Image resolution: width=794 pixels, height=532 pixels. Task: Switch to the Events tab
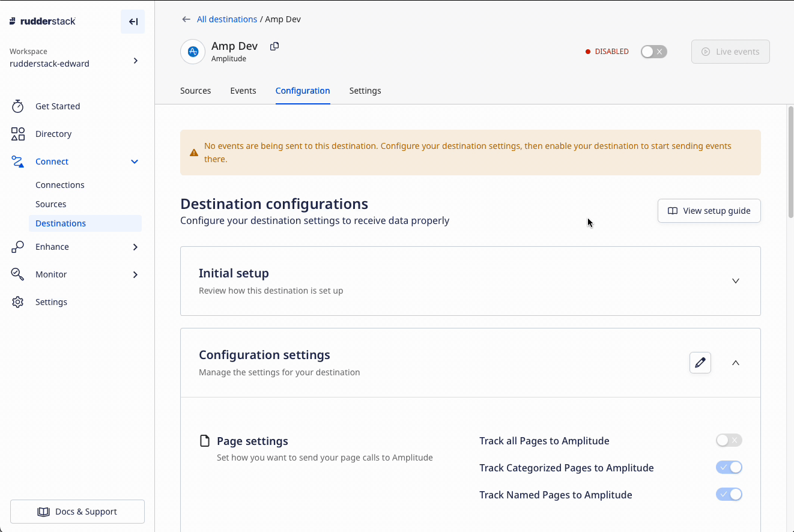243,91
